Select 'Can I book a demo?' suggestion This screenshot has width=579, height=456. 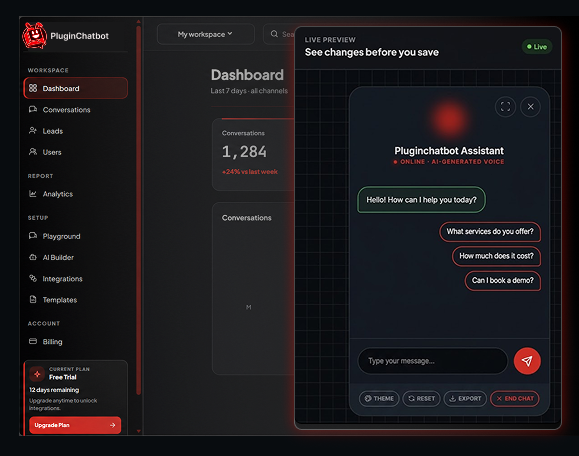pos(503,281)
